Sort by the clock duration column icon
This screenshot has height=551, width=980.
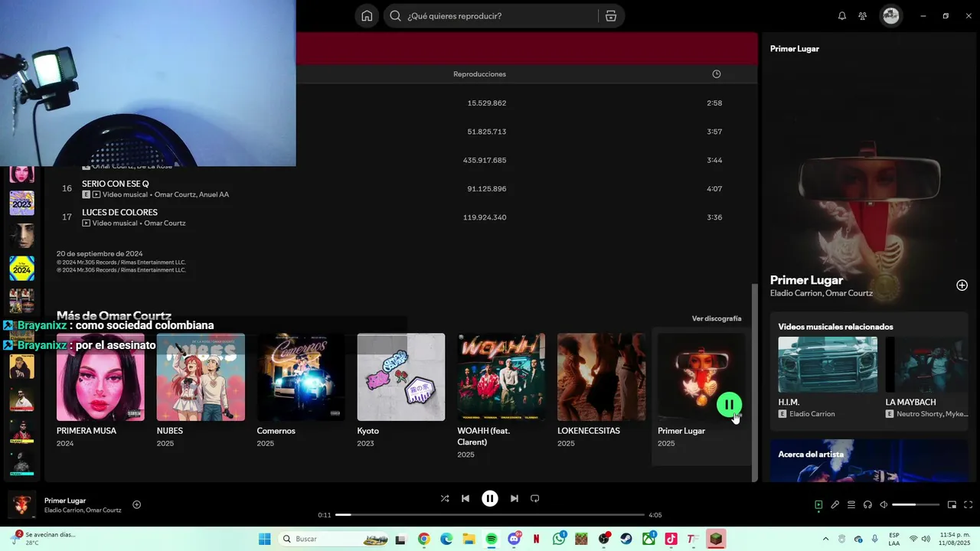[x=717, y=74]
